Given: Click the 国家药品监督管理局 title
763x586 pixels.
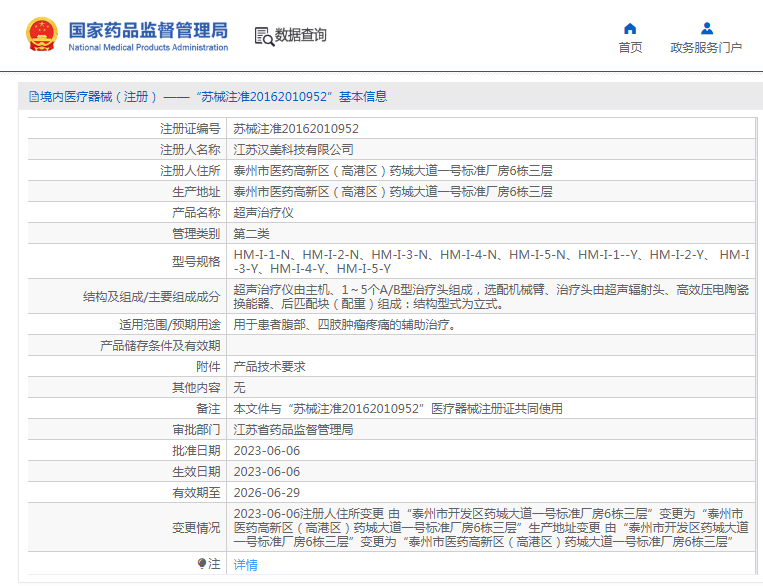Looking at the screenshot, I should click(148, 30).
